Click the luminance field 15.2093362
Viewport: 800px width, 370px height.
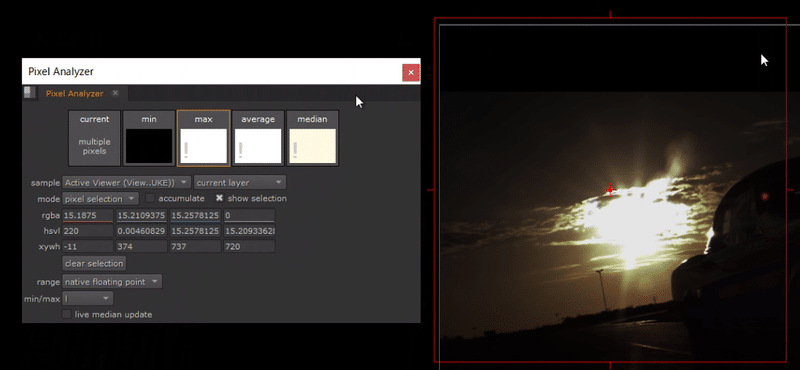[249, 231]
